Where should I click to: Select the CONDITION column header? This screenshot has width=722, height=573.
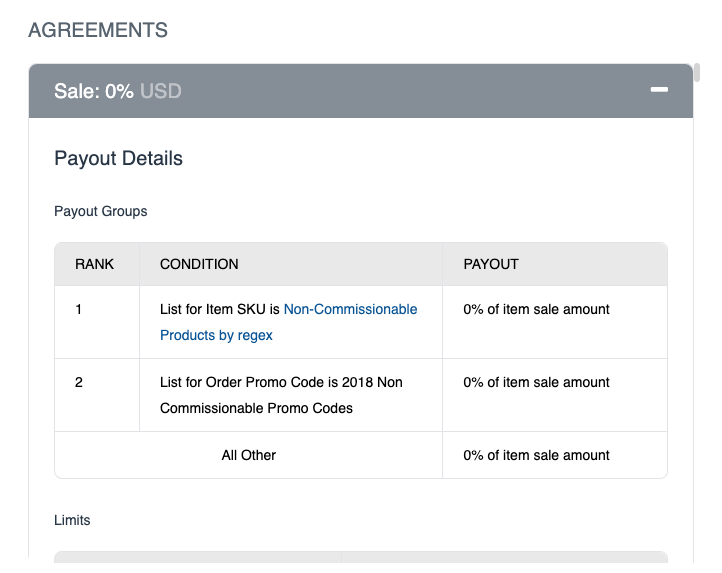[x=199, y=264]
